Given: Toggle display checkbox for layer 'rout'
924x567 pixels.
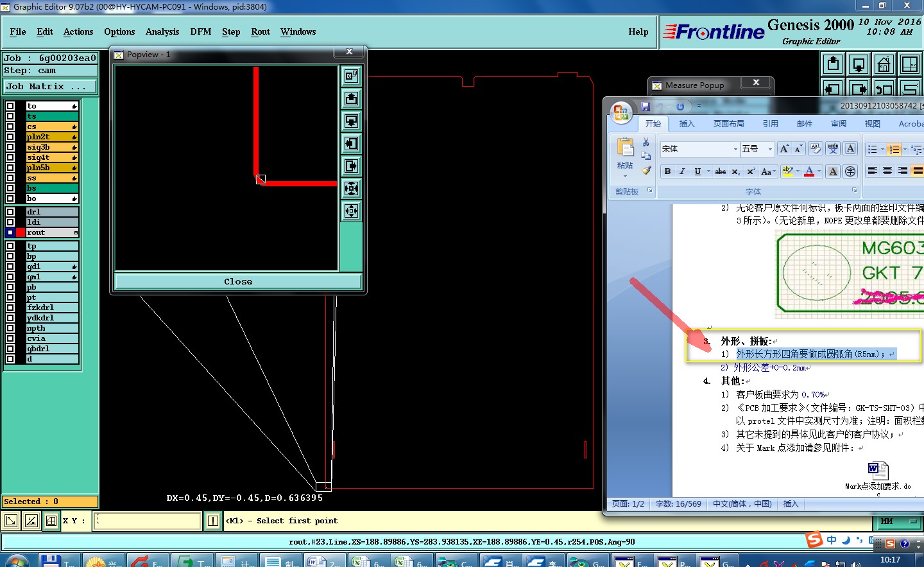Looking at the screenshot, I should (x=10, y=232).
